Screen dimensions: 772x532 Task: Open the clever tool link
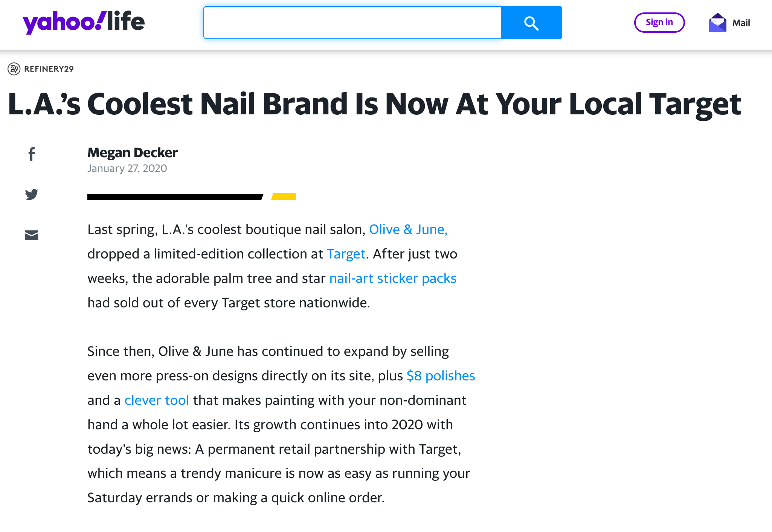tap(157, 400)
